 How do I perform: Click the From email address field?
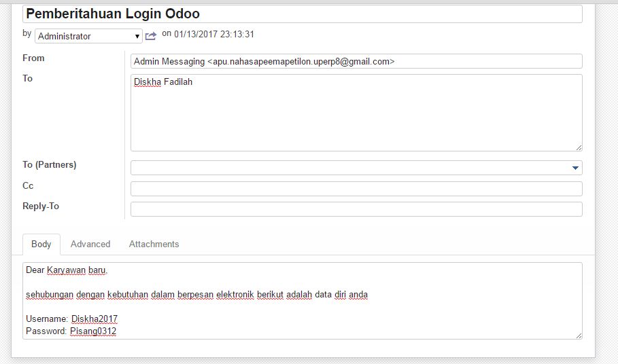pyautogui.click(x=356, y=61)
